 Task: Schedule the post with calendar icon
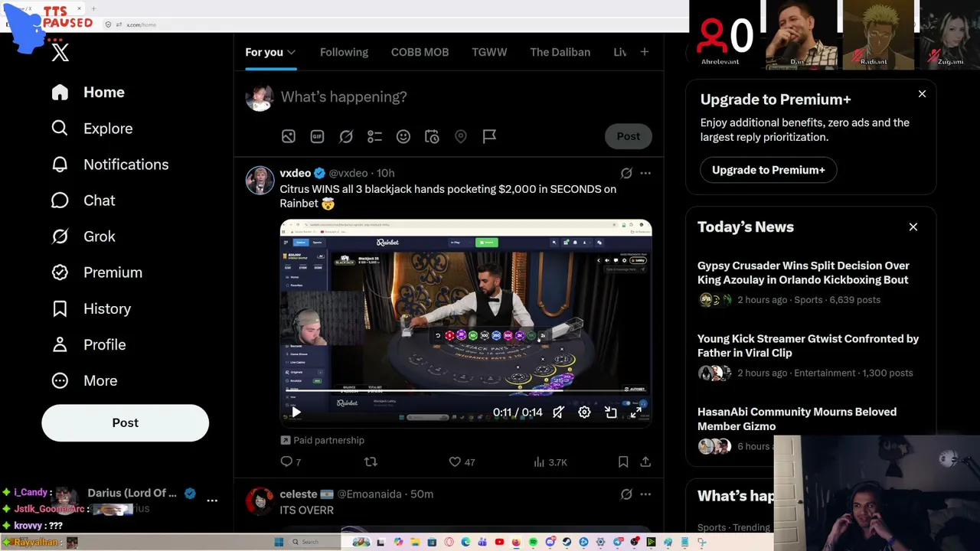pos(432,136)
